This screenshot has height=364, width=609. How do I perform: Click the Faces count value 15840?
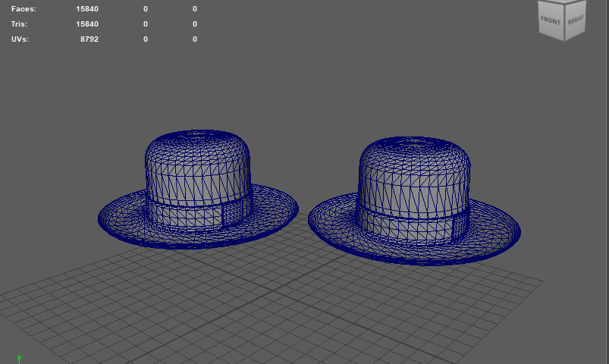pyautogui.click(x=87, y=8)
